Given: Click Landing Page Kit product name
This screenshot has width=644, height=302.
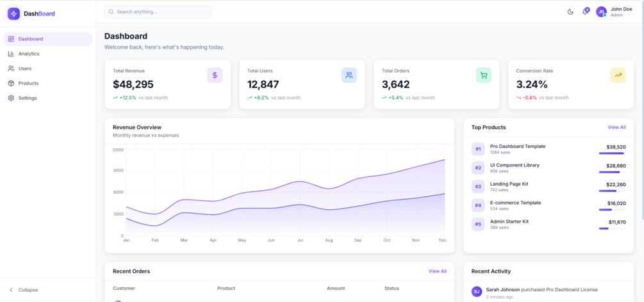Looking at the screenshot, I should pyautogui.click(x=509, y=184).
